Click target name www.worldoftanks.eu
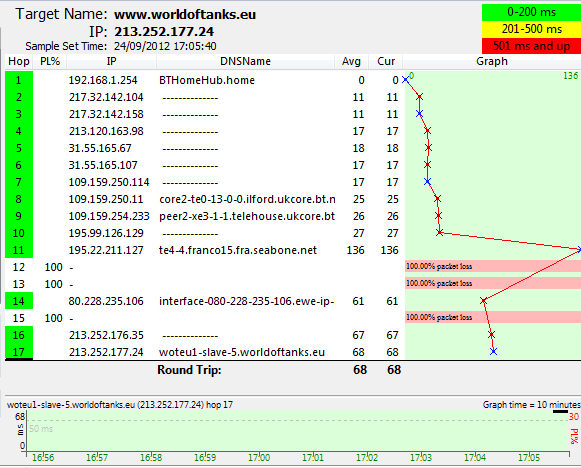 [185, 14]
